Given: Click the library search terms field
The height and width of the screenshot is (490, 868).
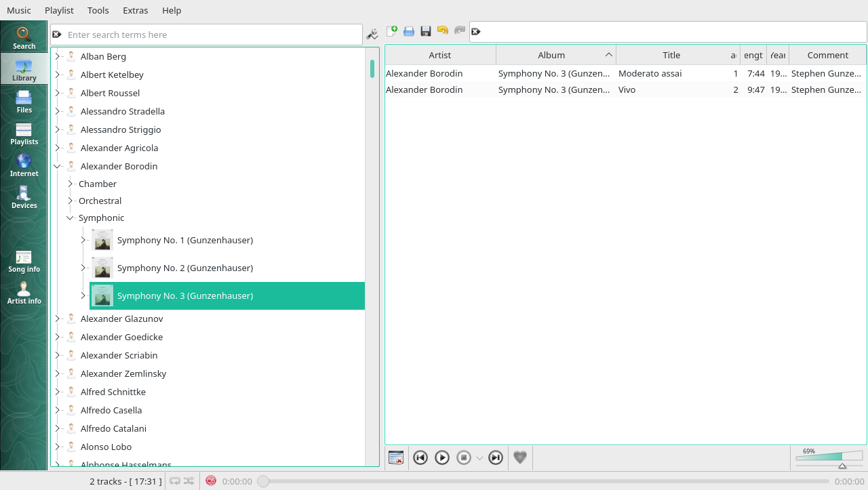Looking at the screenshot, I should (210, 35).
